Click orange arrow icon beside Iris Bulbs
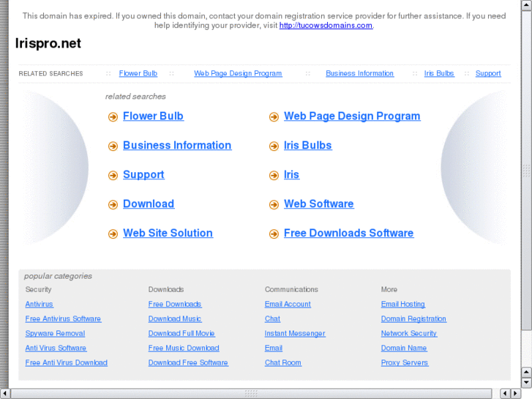 click(x=274, y=146)
